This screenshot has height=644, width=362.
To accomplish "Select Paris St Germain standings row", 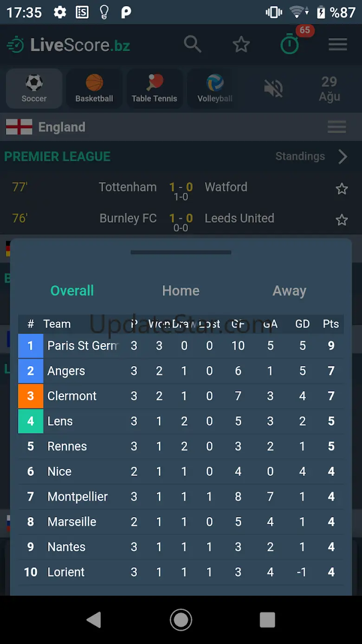I will 181,346.
